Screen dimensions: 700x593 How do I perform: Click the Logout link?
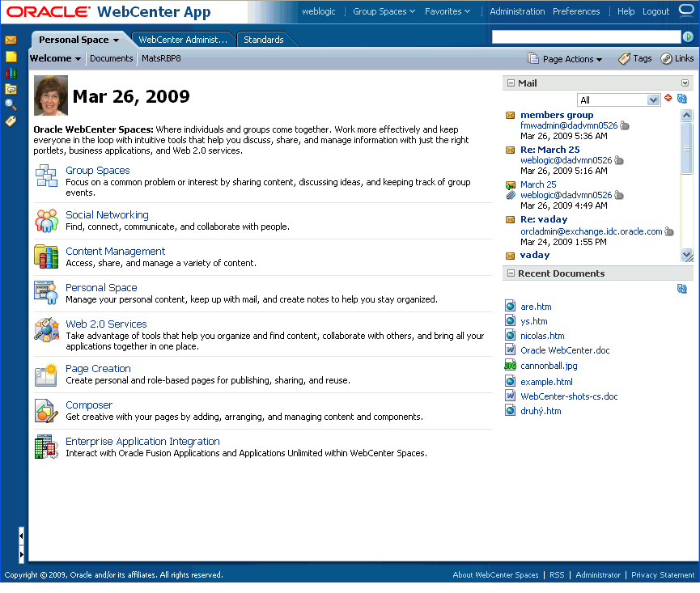coord(655,11)
